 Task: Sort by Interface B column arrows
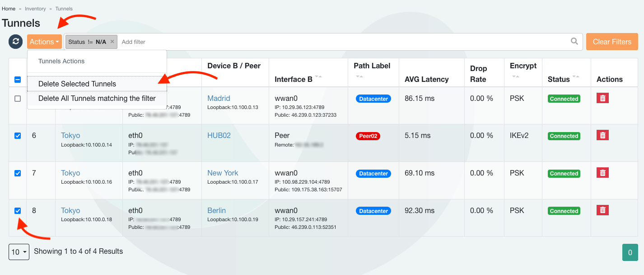pos(318,77)
